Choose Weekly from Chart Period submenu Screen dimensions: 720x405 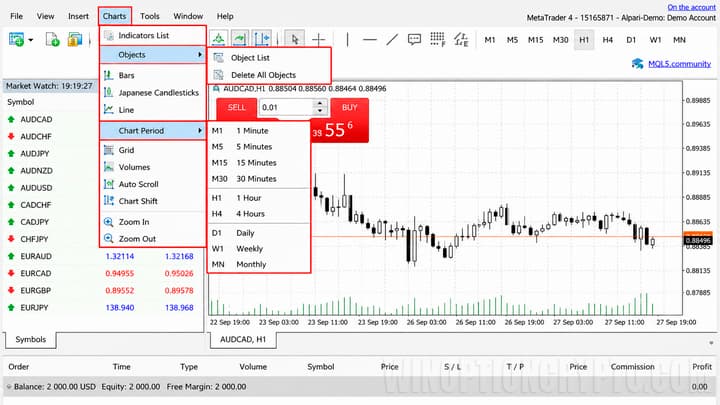point(259,249)
